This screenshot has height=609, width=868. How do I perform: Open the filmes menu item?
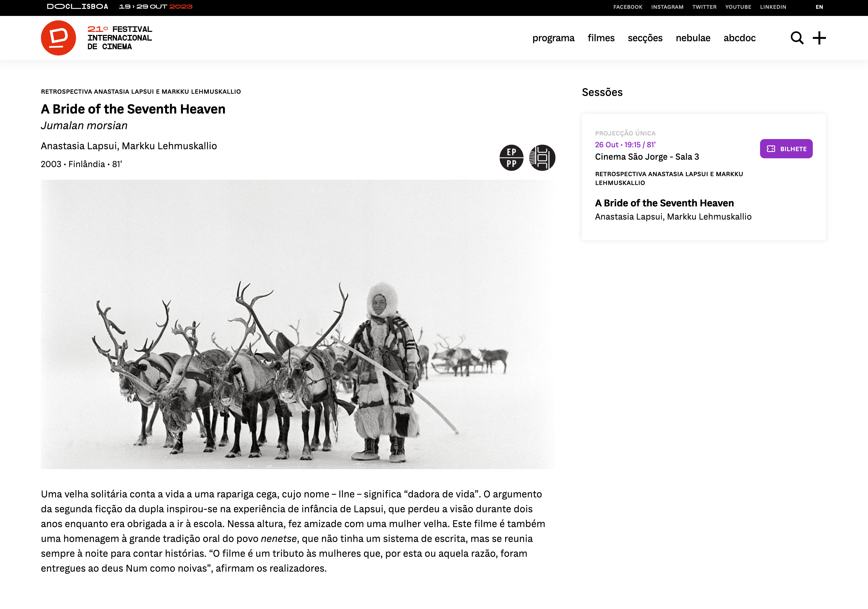tap(601, 38)
